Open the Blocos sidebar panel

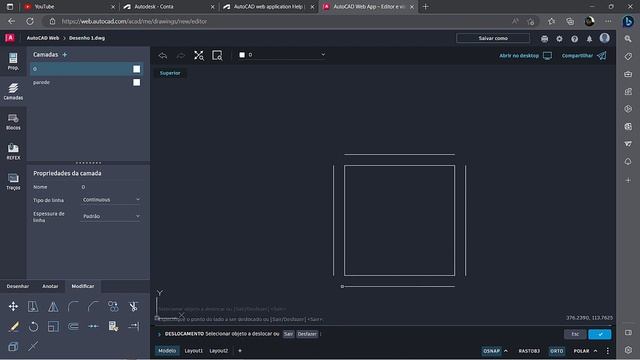[13, 122]
